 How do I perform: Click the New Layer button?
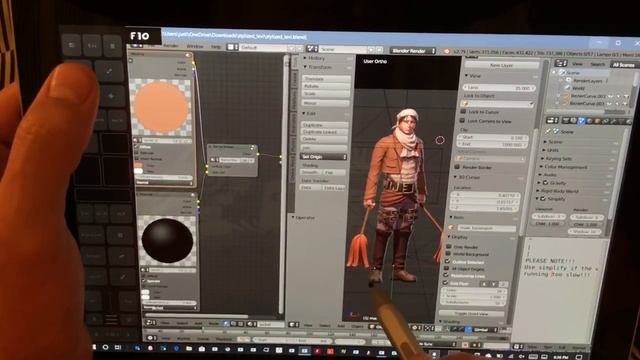[502, 65]
